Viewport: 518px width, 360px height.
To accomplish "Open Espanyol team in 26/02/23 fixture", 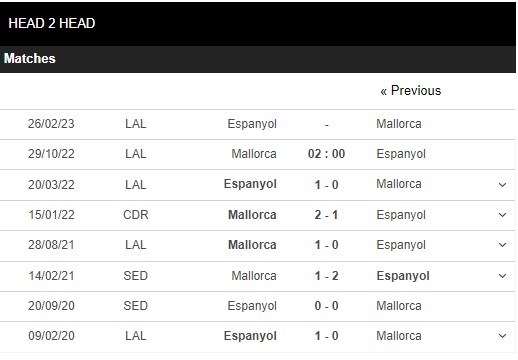I will click(252, 124).
